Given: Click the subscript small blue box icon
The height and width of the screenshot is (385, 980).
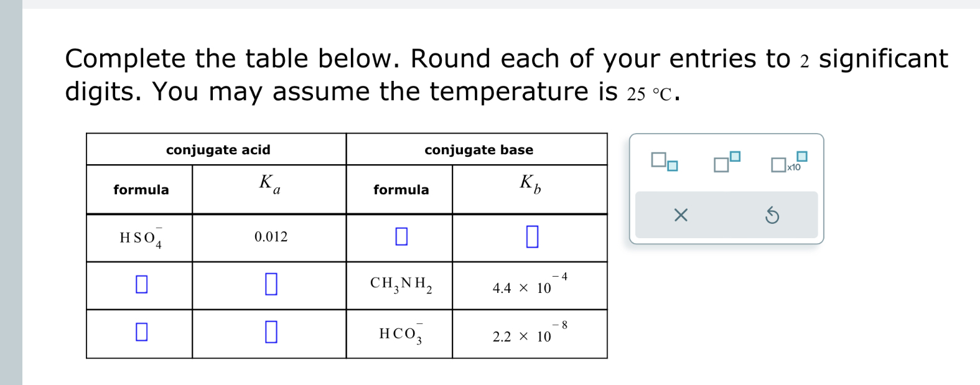Looking at the screenshot, I should tap(671, 167).
